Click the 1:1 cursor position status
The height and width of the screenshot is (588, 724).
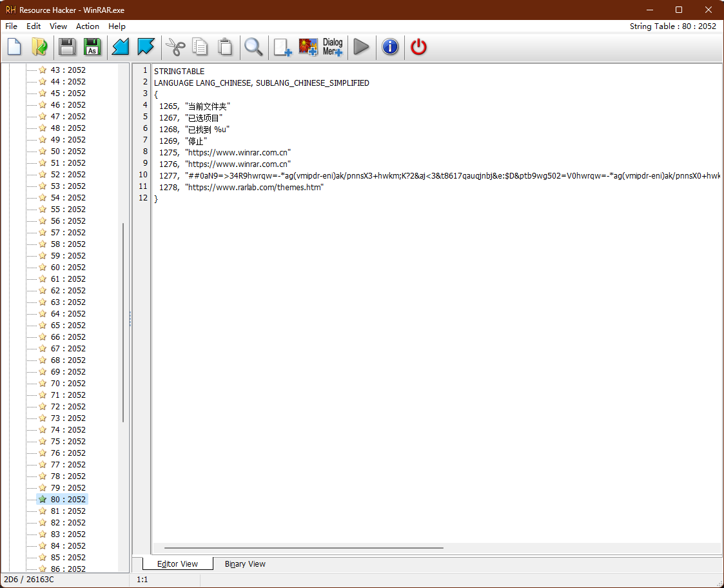(x=142, y=579)
